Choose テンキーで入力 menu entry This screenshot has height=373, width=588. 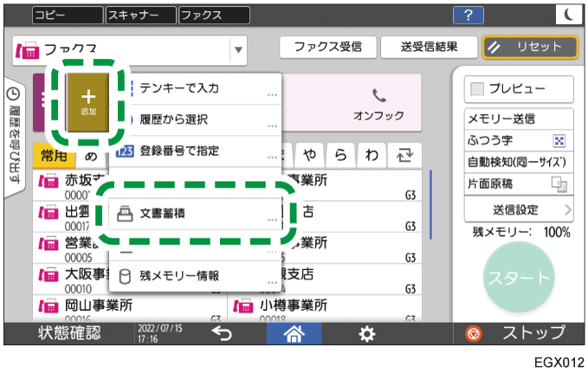pos(195,89)
